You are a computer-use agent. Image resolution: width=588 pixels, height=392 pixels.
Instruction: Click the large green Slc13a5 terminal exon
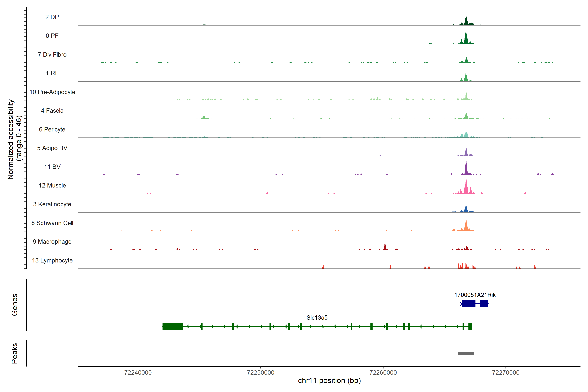172,326
